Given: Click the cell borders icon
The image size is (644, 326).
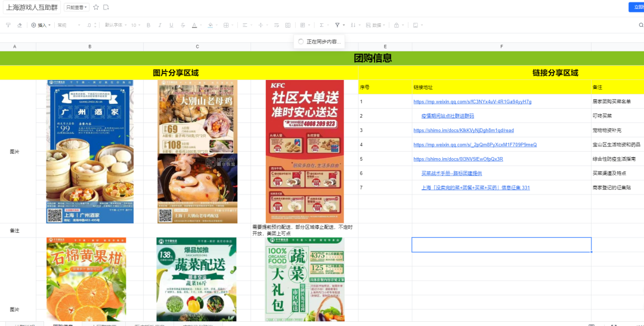Looking at the screenshot, I should 226,25.
